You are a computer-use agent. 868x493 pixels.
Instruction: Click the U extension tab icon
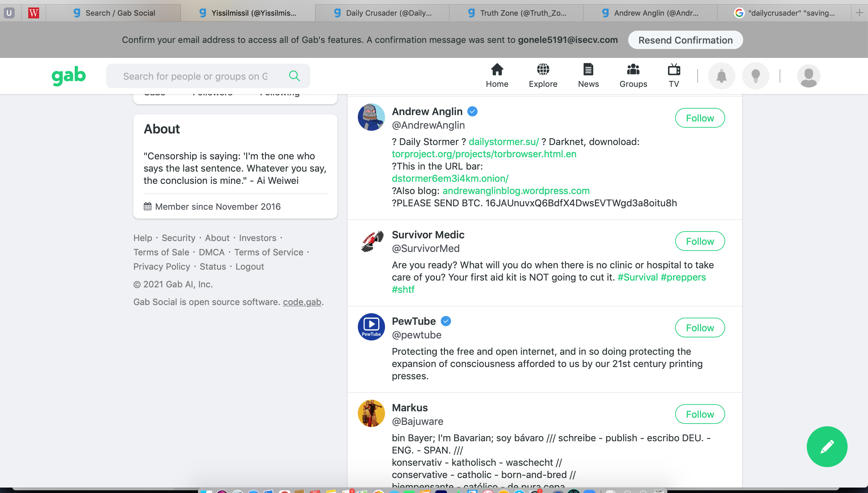coord(9,13)
